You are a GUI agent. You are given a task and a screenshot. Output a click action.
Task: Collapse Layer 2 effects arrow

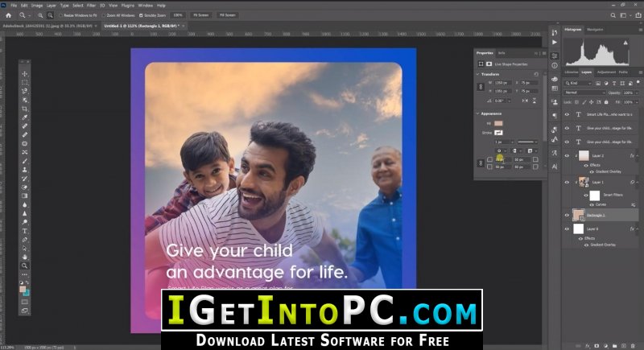[638, 155]
